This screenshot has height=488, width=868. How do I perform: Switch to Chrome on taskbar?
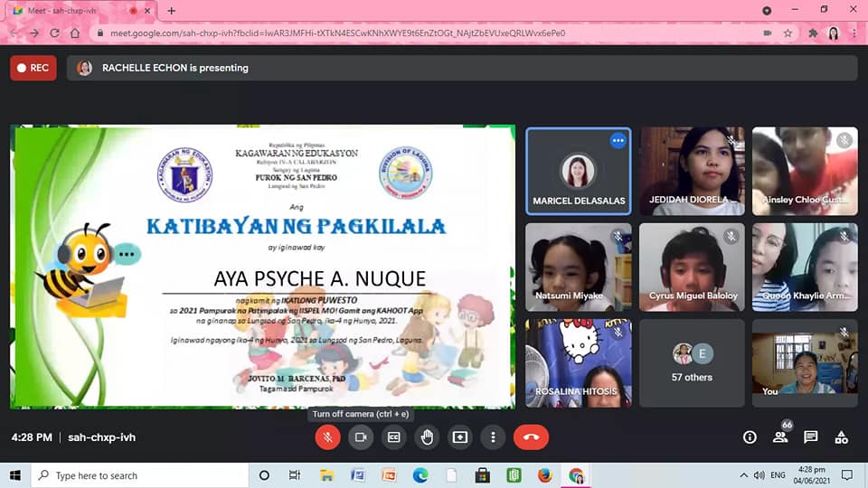[x=576, y=475]
